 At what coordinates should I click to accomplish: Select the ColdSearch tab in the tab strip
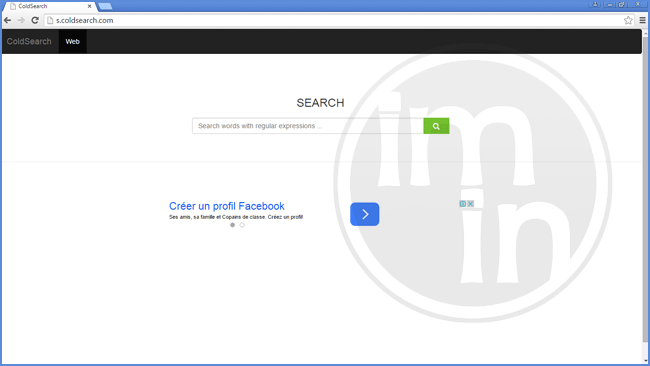coord(49,6)
